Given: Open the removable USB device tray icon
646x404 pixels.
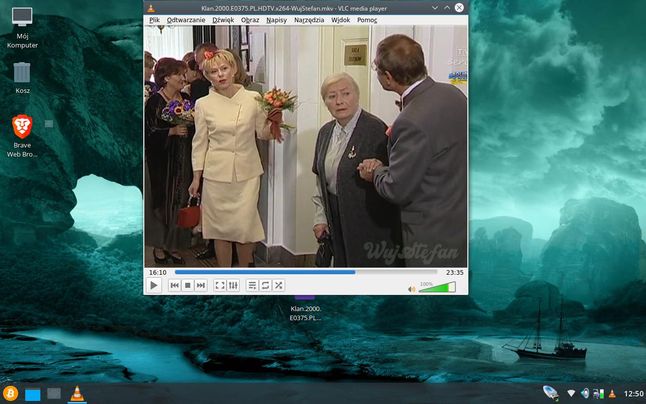Looking at the screenshot, I should click(550, 393).
